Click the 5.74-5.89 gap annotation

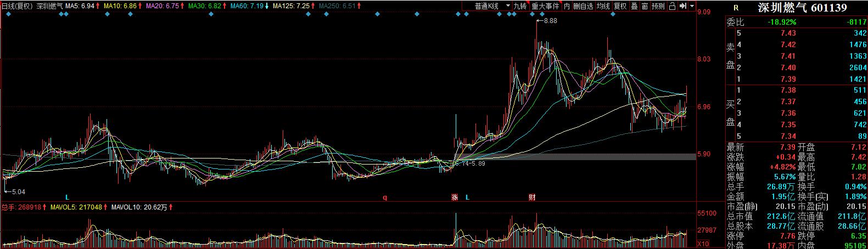pos(472,163)
